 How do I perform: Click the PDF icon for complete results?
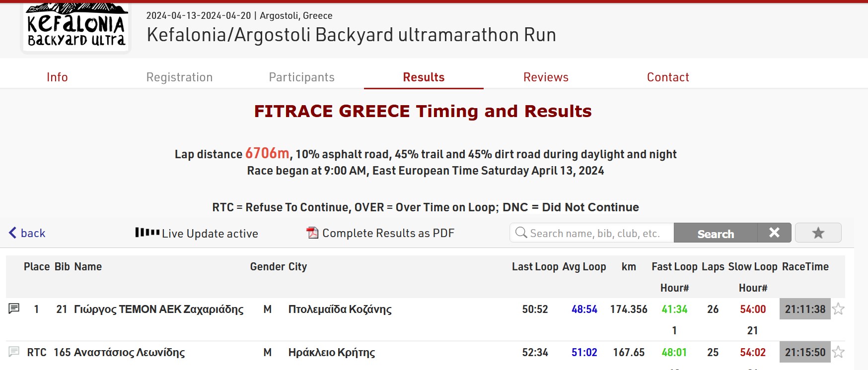coord(312,233)
